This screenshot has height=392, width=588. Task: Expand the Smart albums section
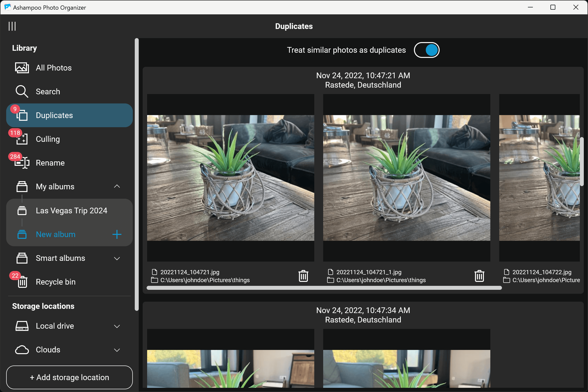point(117,258)
